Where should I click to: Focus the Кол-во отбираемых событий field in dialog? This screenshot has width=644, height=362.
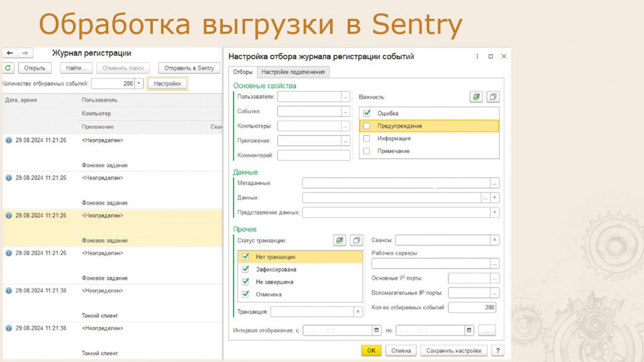472,307
